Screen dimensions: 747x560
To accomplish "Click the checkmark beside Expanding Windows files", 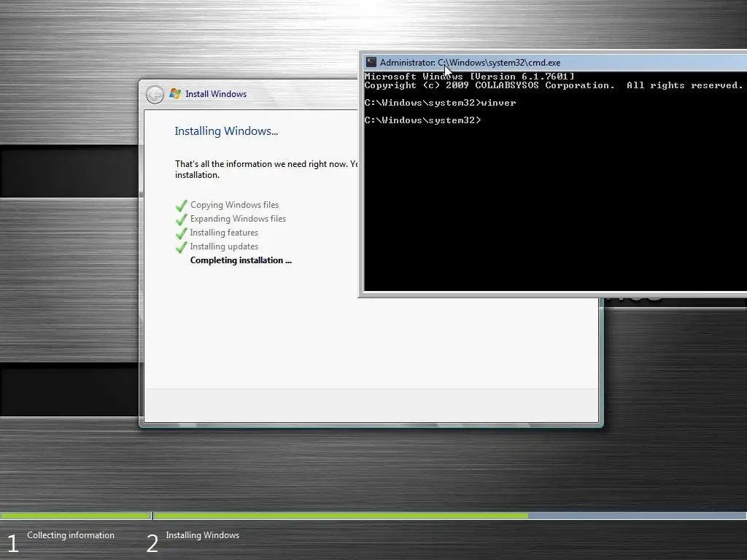I will (x=182, y=219).
